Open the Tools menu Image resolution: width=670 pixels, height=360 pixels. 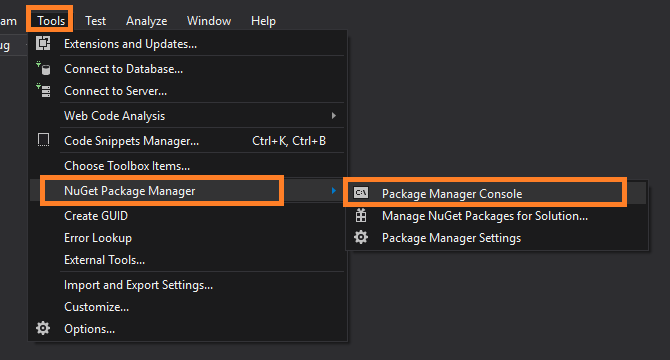51,20
